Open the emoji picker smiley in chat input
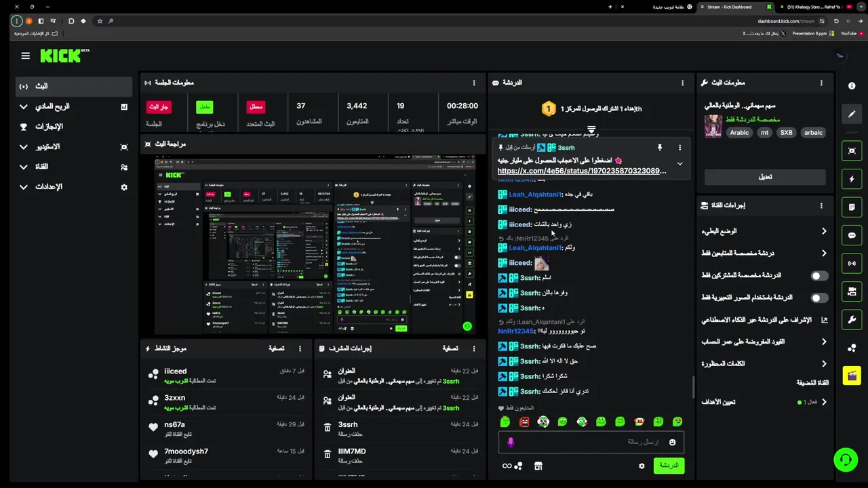This screenshot has width=868, height=488. tap(672, 442)
